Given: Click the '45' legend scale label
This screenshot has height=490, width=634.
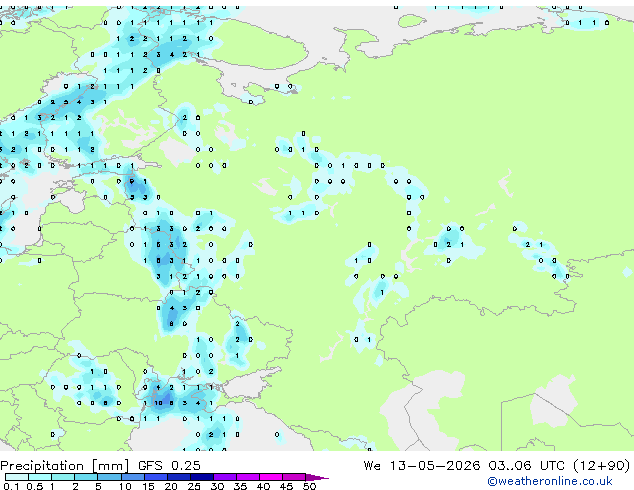Looking at the screenshot, I should (x=286, y=486).
